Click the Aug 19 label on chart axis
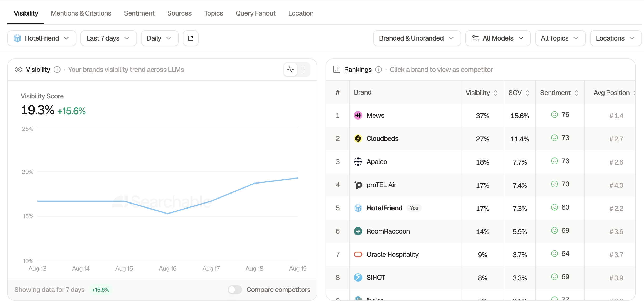The image size is (644, 307). pyautogui.click(x=298, y=269)
